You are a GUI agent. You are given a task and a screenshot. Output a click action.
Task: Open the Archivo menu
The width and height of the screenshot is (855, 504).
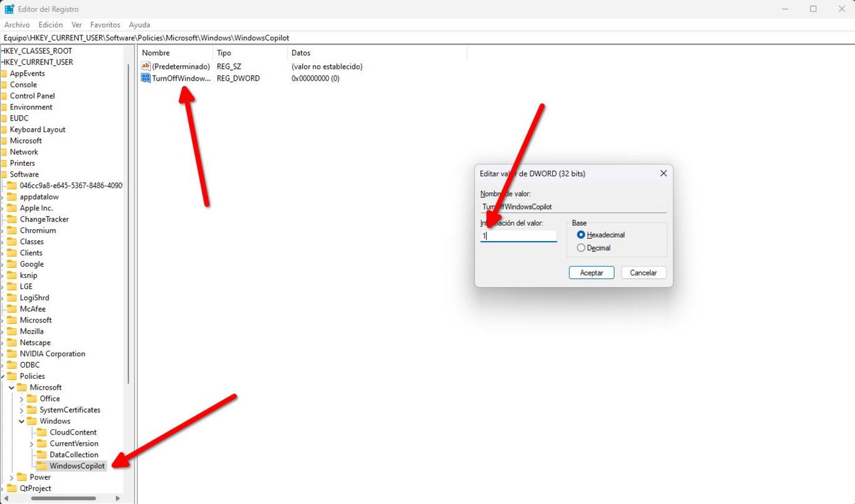pyautogui.click(x=17, y=25)
